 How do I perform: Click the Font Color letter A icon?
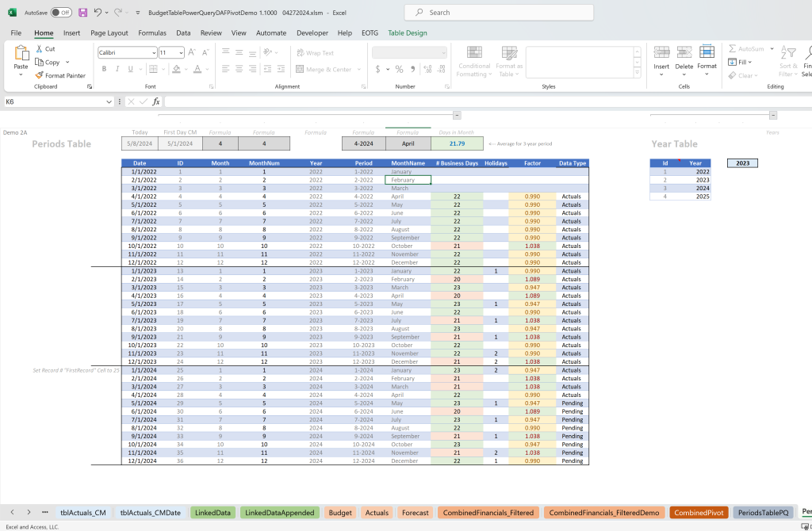coord(197,69)
